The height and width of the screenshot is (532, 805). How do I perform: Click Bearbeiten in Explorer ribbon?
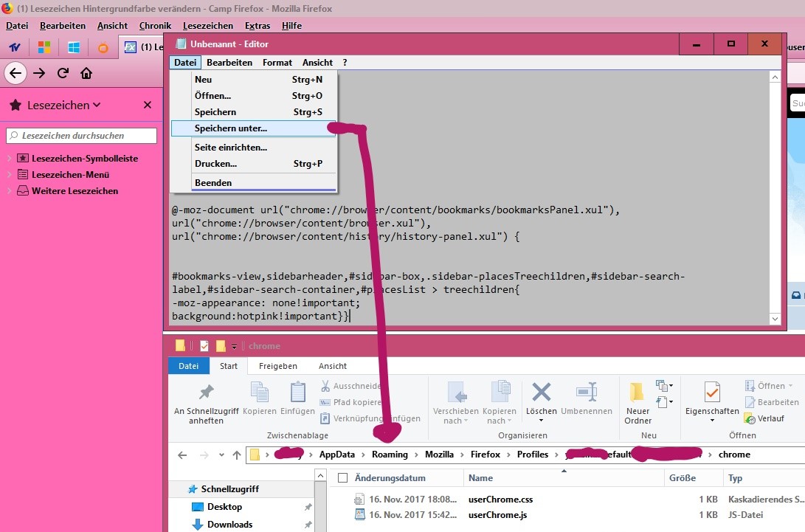(772, 402)
